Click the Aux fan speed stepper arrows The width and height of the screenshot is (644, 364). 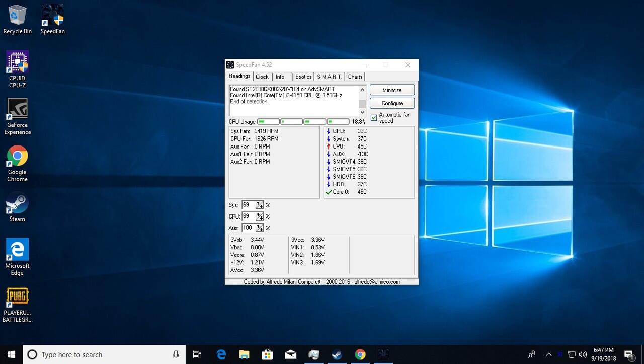pos(259,228)
